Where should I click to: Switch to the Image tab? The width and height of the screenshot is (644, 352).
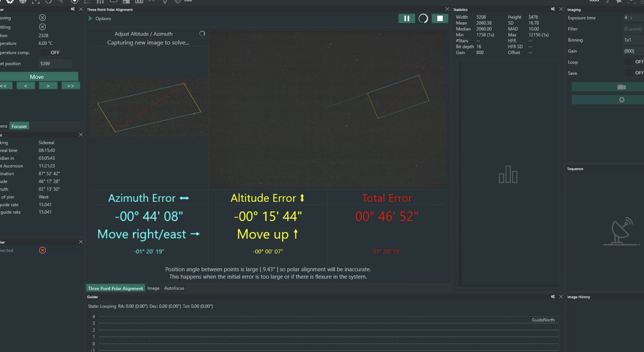coord(153,288)
